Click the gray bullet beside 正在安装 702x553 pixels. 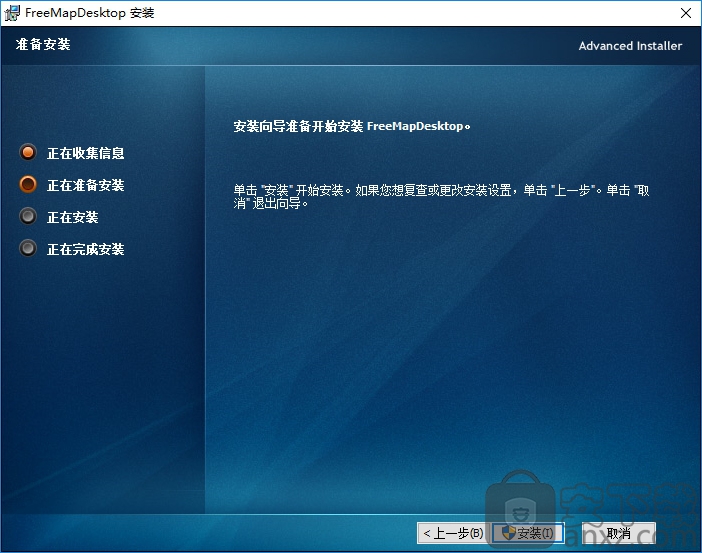tap(28, 216)
